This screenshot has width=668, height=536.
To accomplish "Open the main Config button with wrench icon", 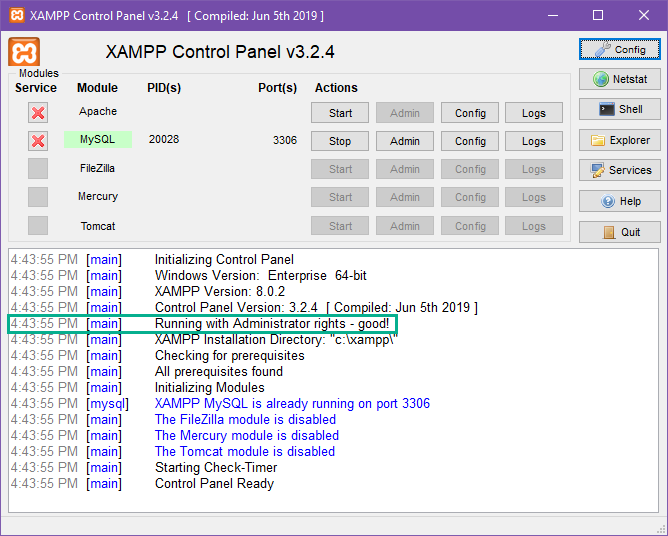I will coord(619,49).
